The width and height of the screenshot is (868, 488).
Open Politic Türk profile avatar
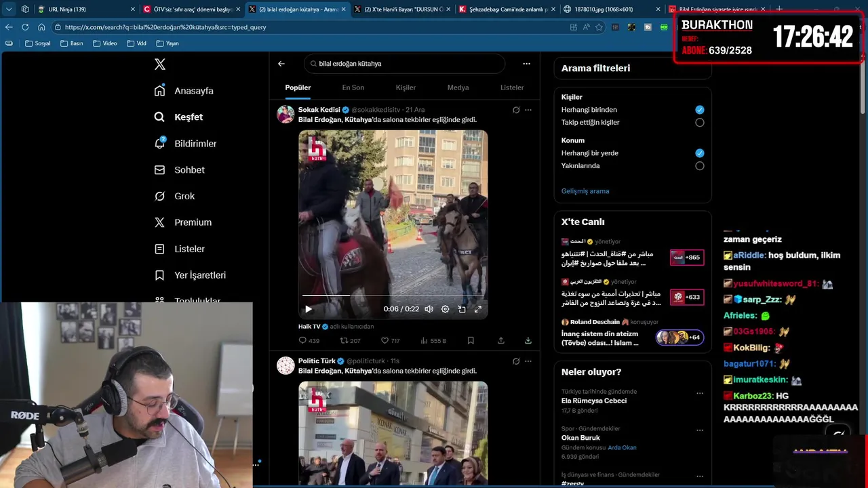point(285,365)
